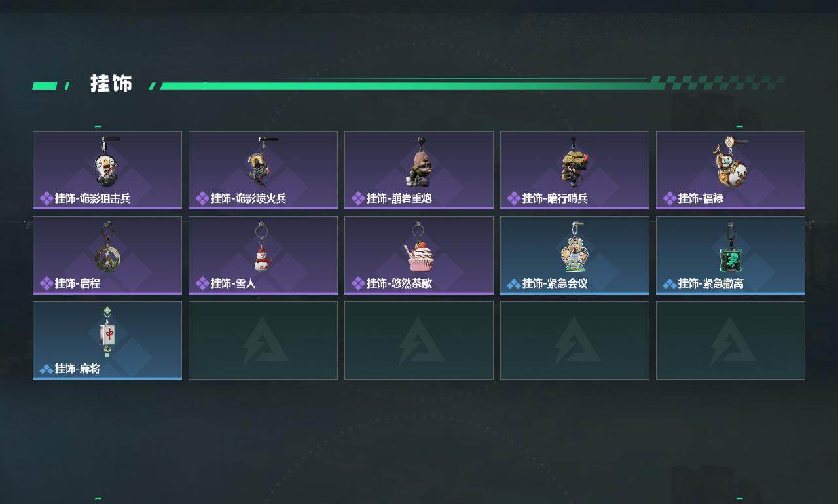The image size is (838, 504).
Task: Open the 福禄 gourd charm
Action: 731,170
